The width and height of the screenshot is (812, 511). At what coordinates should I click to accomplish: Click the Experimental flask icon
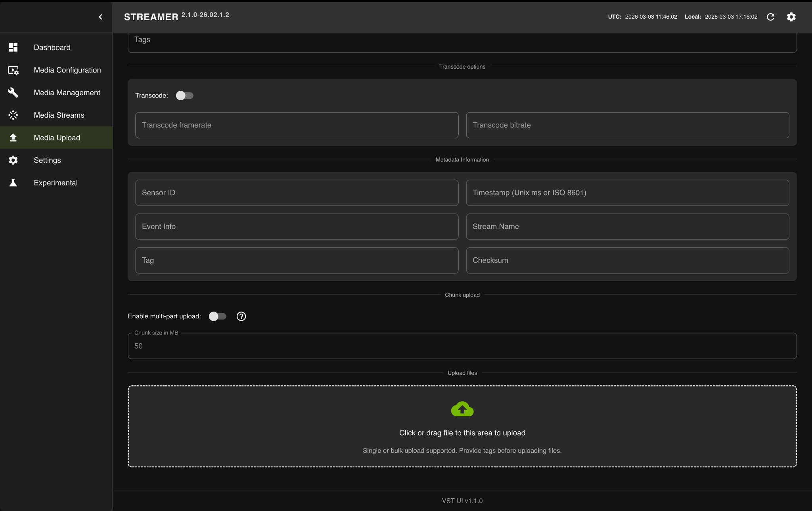coord(13,183)
